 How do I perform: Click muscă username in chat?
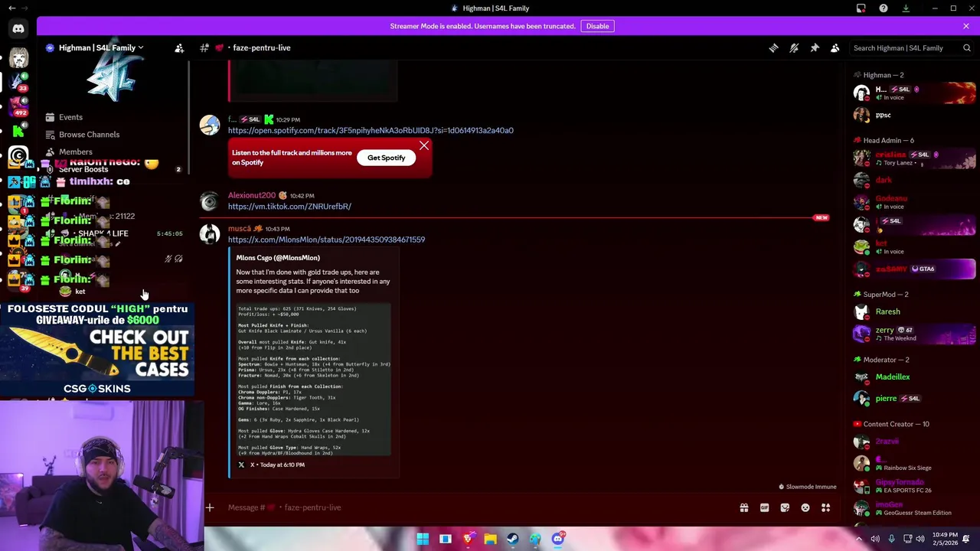pos(240,229)
